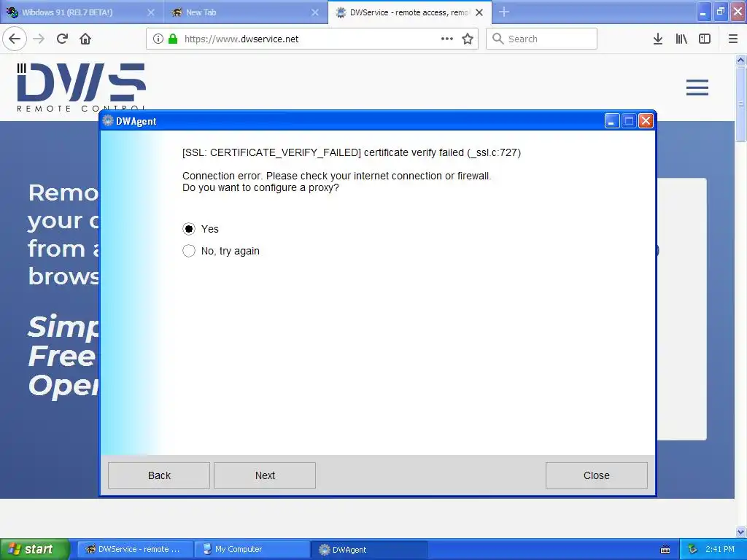747x560 pixels.
Task: Select the DWService remote access tab
Action: tap(409, 12)
